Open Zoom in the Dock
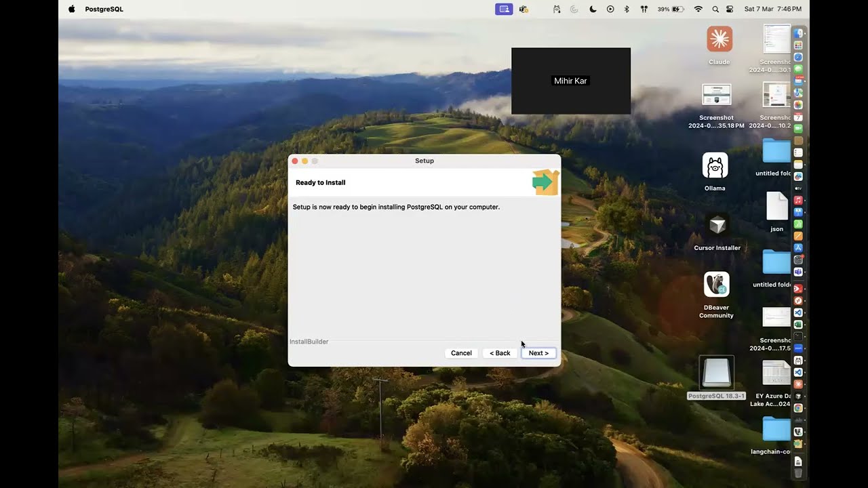 (798, 348)
